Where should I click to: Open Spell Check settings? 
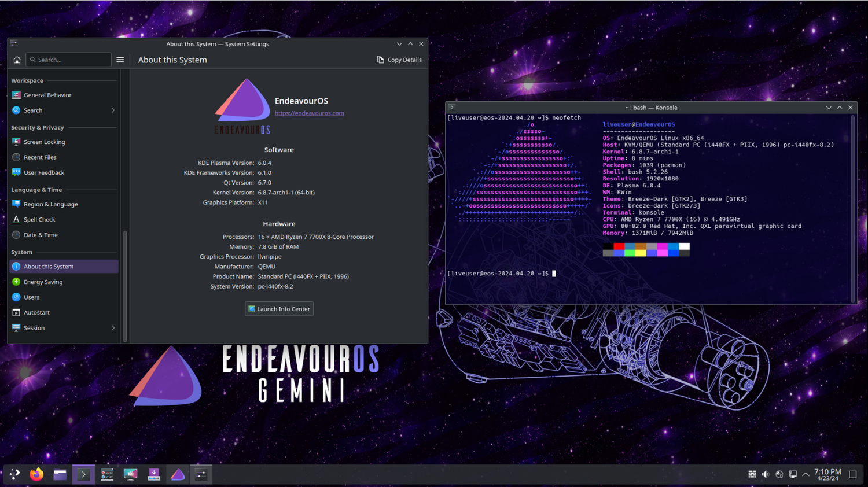[x=64, y=220]
